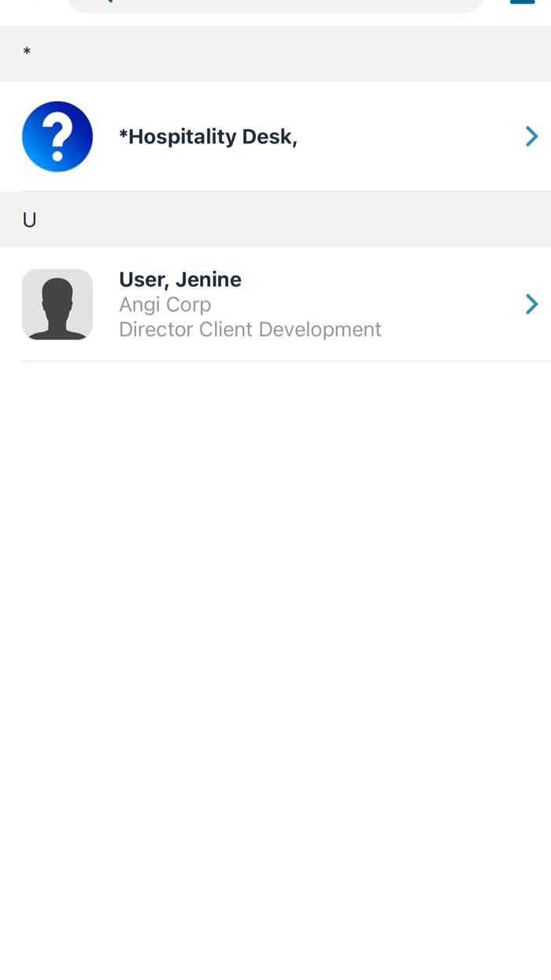
Task: Tap the magnifier icon in the search bar
Action: (106, 2)
